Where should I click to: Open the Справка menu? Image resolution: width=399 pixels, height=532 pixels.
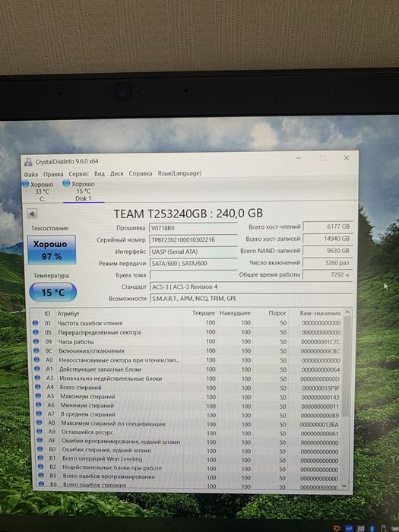tap(141, 173)
